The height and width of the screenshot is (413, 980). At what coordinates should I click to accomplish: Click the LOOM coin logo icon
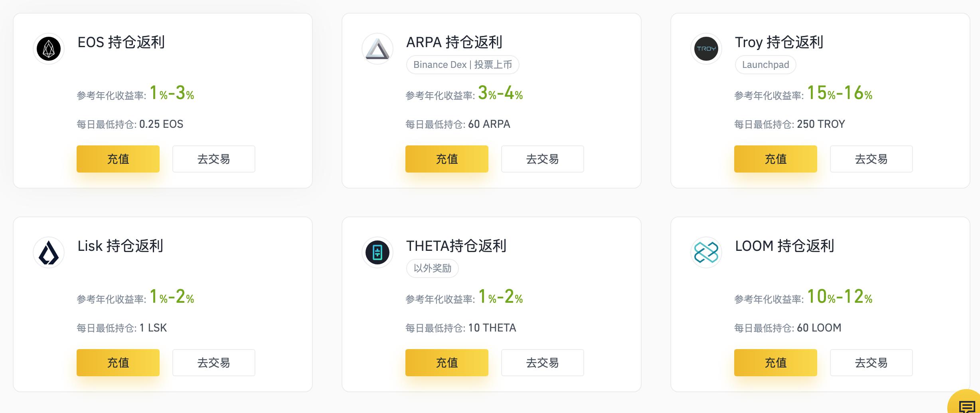pos(706,252)
